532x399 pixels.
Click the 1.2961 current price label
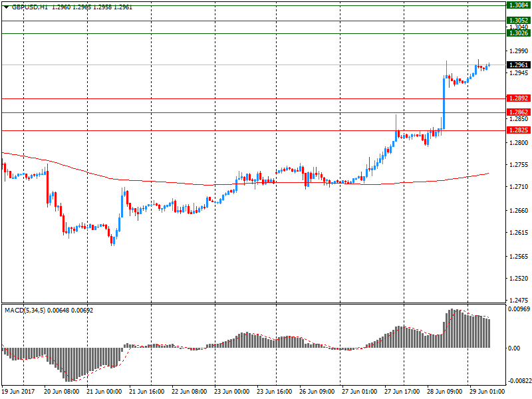click(519, 65)
